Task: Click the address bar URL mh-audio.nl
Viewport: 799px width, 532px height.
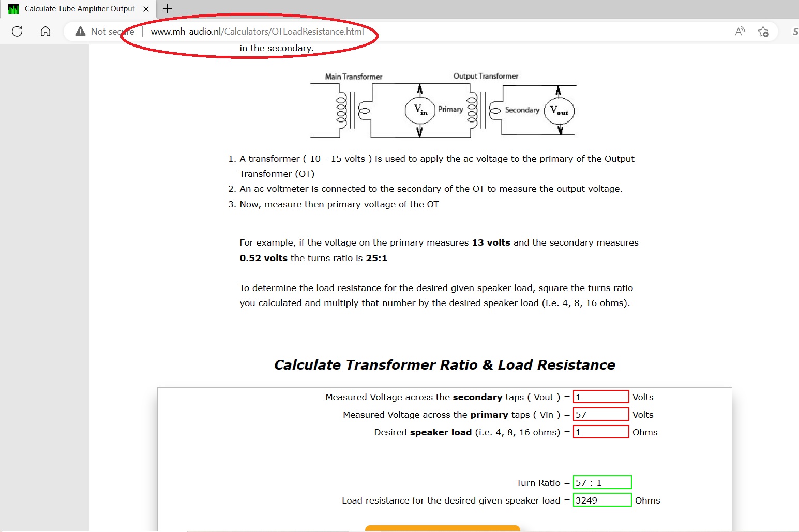Action: (257, 32)
